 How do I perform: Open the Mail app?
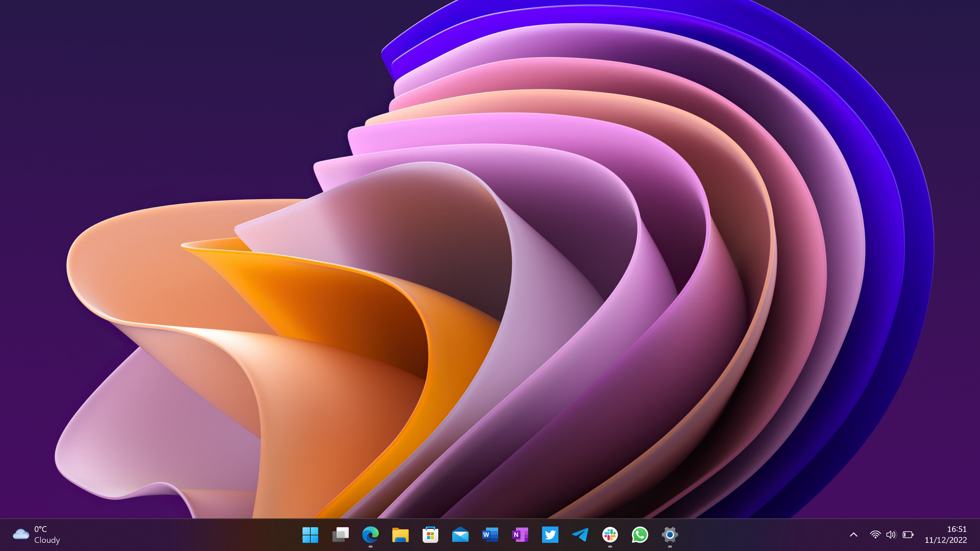pos(460,535)
